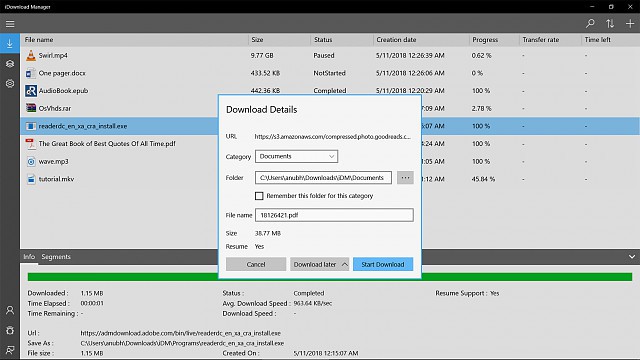
Task: Select the One pager.docx row
Action: tap(330, 73)
